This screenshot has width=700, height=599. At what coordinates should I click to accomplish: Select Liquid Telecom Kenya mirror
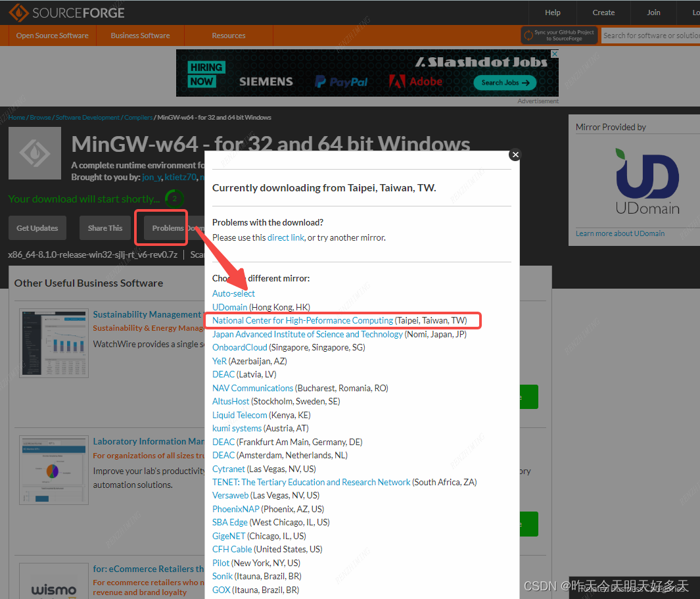coord(240,415)
